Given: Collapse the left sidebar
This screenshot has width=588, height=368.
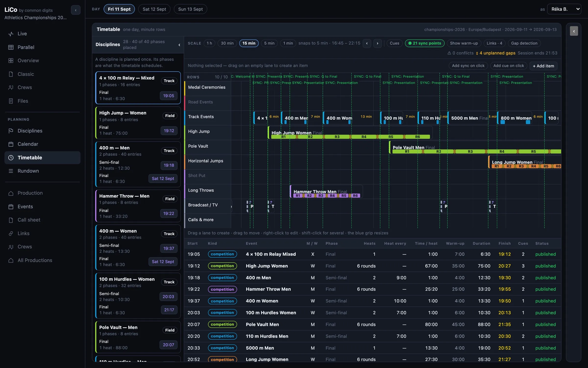Looking at the screenshot, I should tap(76, 10).
